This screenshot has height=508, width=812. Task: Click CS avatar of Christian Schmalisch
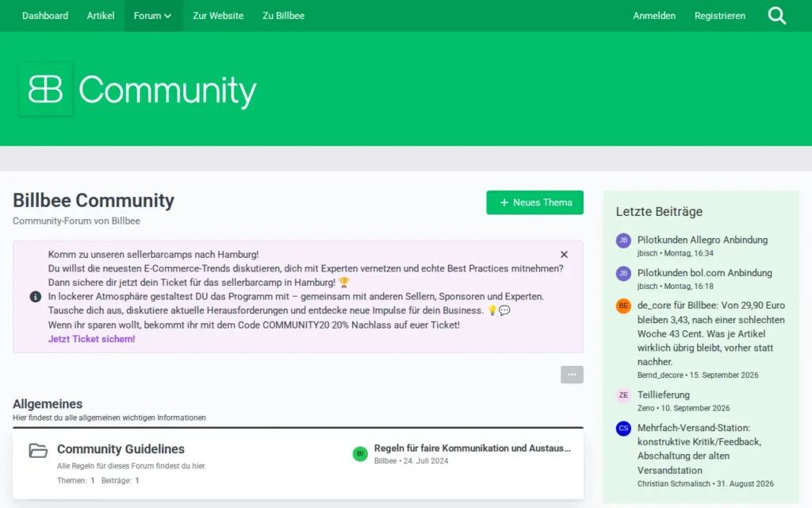pos(623,428)
